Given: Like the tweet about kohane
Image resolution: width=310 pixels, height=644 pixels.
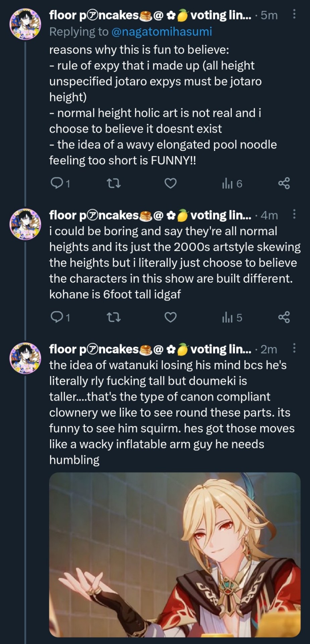Looking at the screenshot, I should (x=171, y=317).
